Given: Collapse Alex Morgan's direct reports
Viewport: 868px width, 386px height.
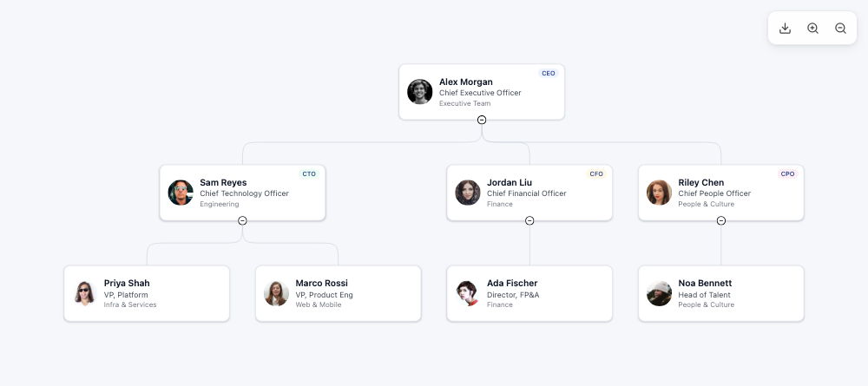Looking at the screenshot, I should point(482,120).
